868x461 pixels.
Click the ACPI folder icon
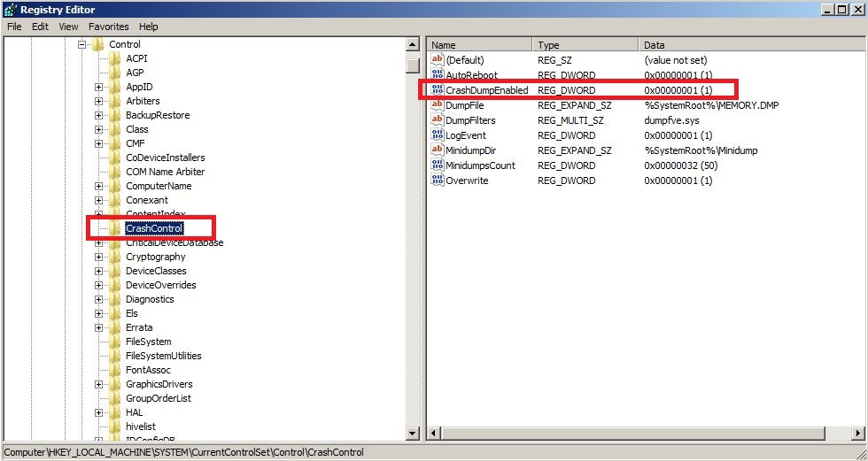click(x=114, y=58)
